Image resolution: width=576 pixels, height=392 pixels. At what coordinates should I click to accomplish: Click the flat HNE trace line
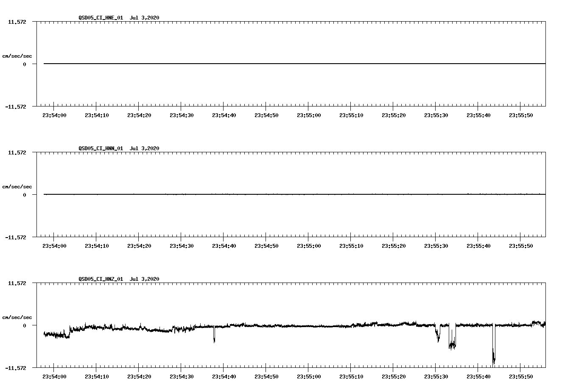click(x=295, y=64)
